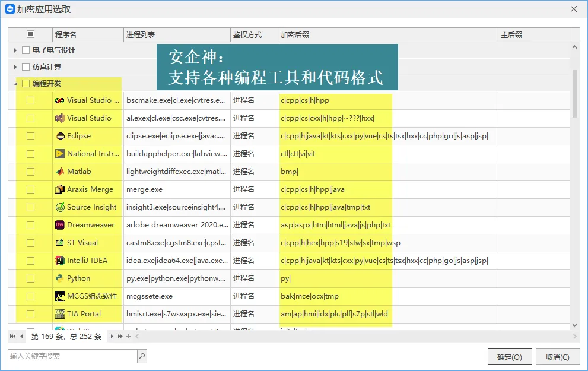Click vertical scrollbar down arrow

[x=574, y=325]
